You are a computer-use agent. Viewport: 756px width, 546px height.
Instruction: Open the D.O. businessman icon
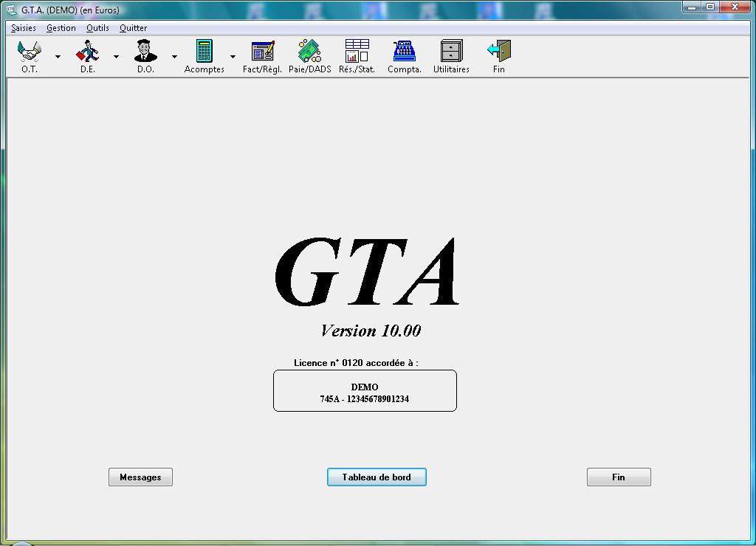(145, 51)
